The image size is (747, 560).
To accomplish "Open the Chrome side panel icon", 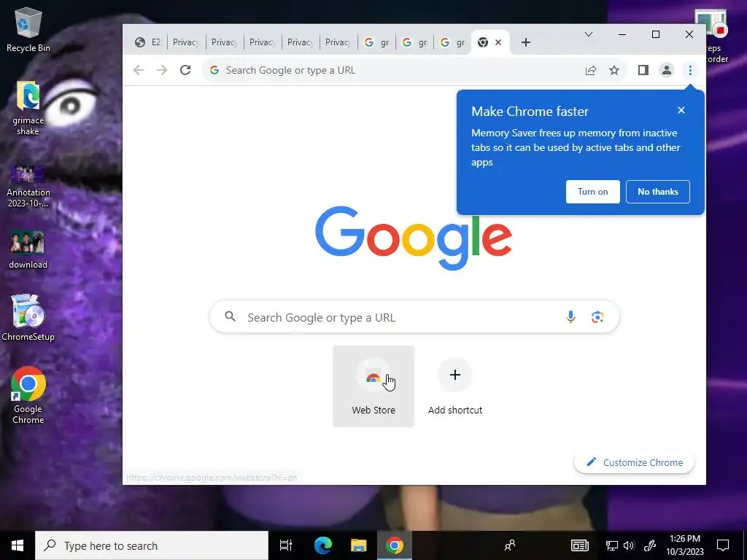I will point(643,71).
